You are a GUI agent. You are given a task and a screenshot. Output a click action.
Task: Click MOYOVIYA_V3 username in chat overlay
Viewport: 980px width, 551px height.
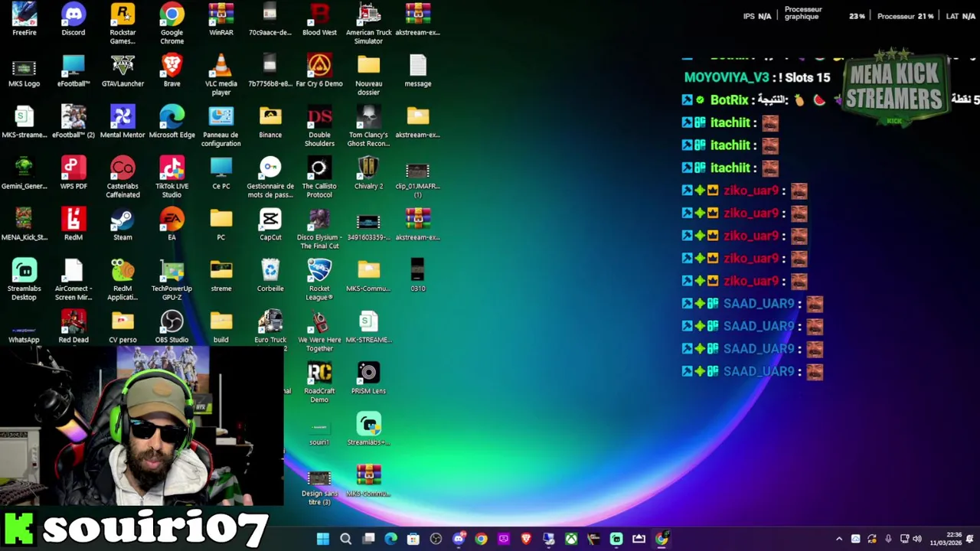pos(727,77)
